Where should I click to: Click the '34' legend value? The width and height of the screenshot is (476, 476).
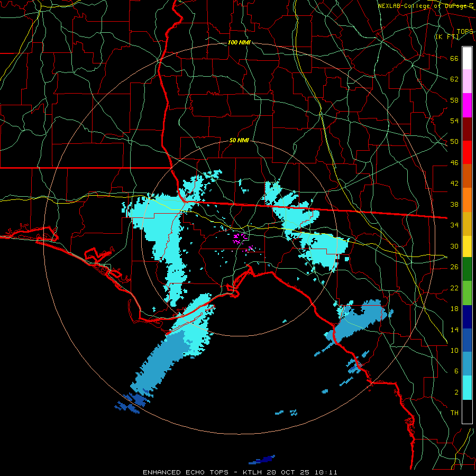(454, 225)
